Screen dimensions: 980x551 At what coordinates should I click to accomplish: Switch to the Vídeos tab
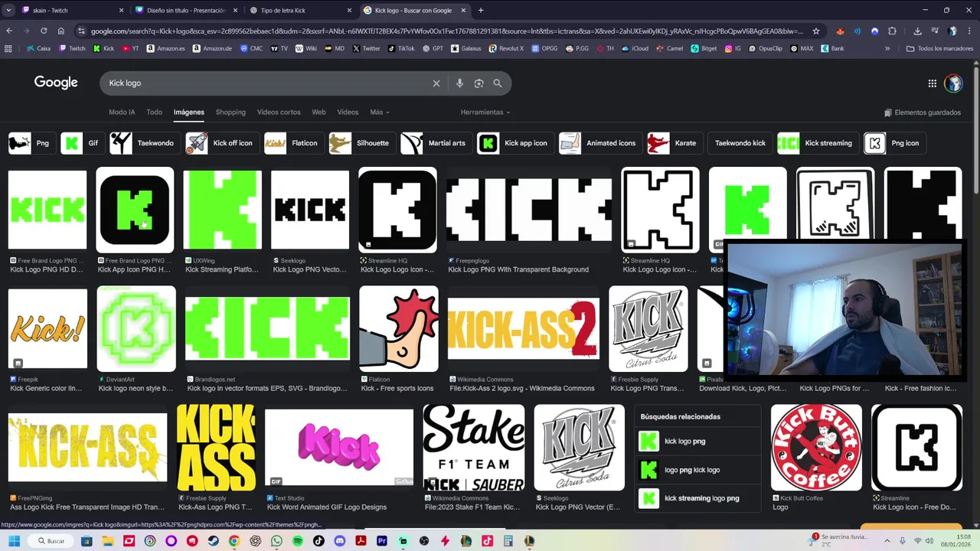[348, 112]
